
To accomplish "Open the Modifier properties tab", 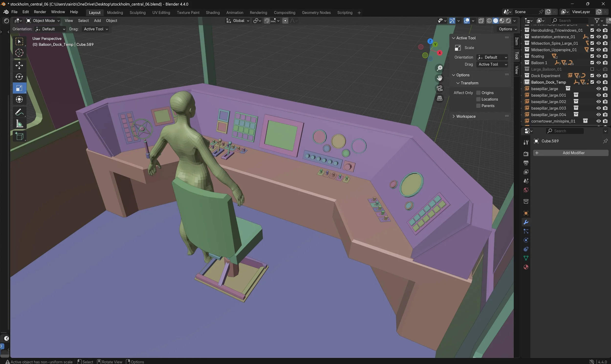I will 526,222.
